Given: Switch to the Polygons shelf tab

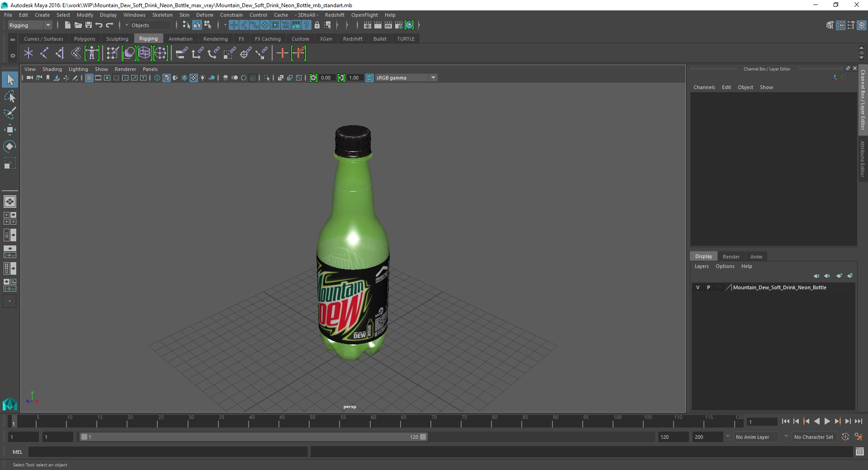Looking at the screenshot, I should (85, 39).
